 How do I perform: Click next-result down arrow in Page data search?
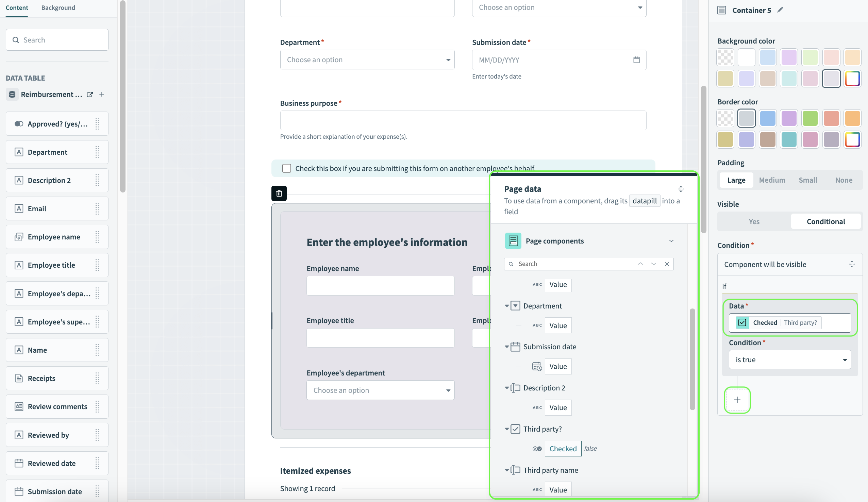653,264
